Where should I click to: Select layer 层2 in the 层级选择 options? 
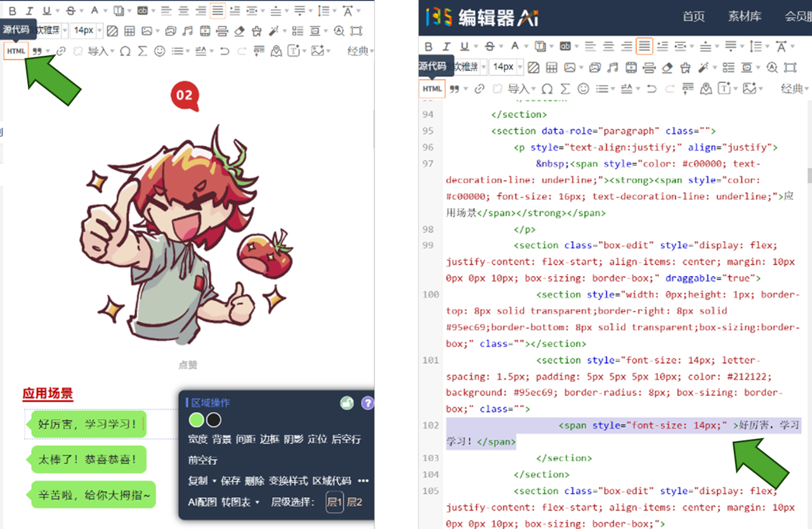[354, 502]
